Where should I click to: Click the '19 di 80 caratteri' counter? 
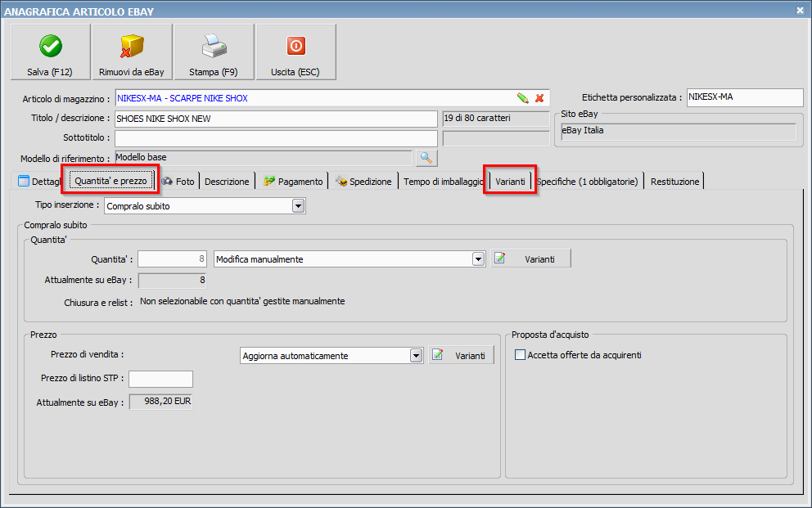[495, 119]
